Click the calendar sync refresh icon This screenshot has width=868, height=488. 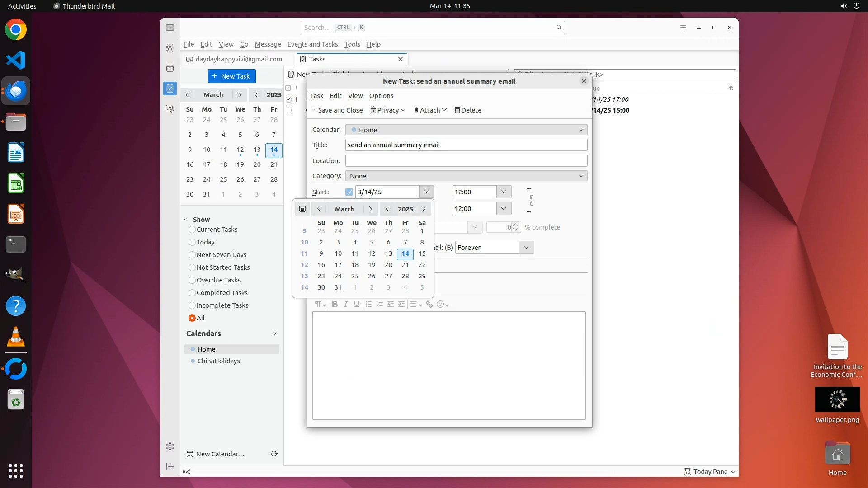[x=274, y=454]
